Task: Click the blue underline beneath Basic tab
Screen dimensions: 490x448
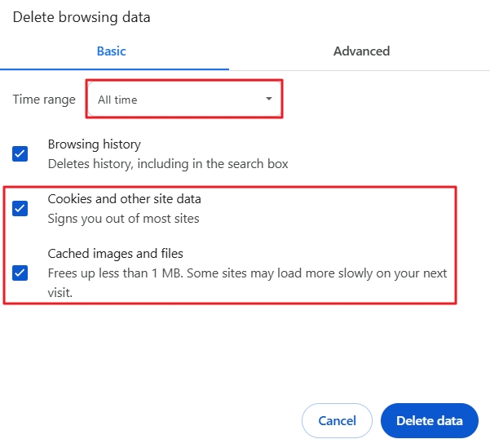Action: click(x=114, y=69)
